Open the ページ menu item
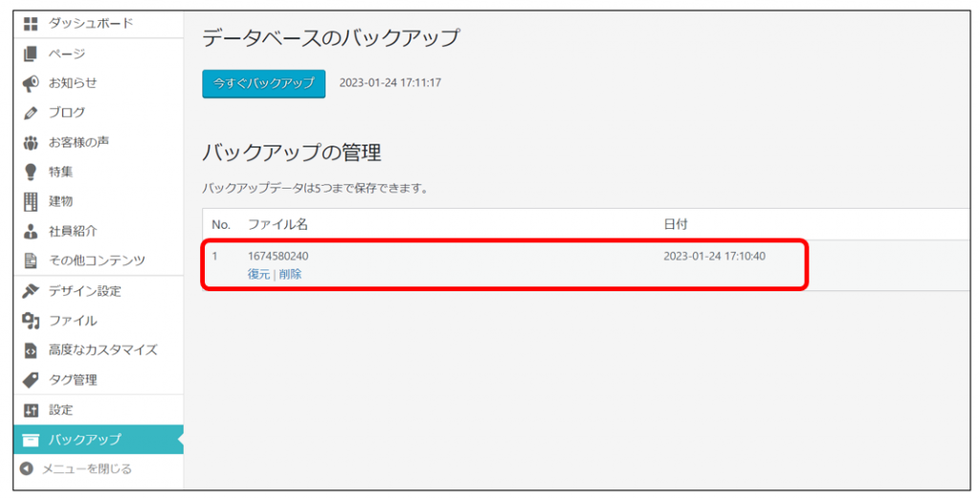Screen dimensions: 980x499 point(67,53)
